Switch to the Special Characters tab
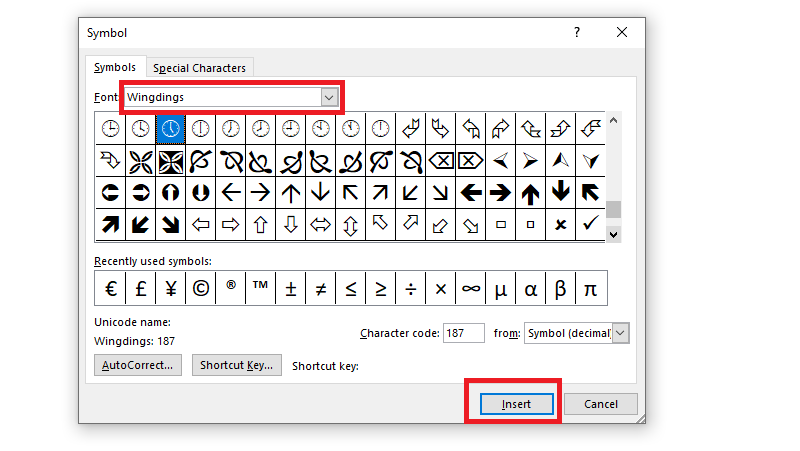Screen dimensions: 800x451 coord(200,68)
